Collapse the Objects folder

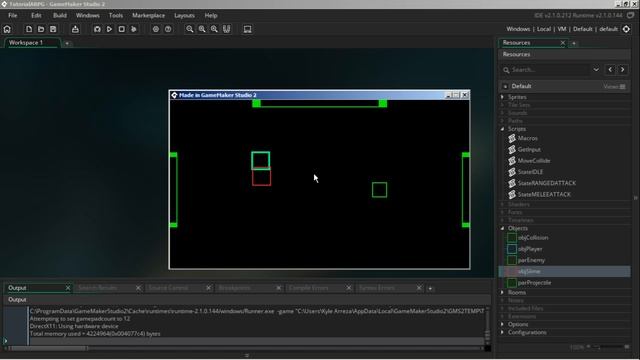502,229
